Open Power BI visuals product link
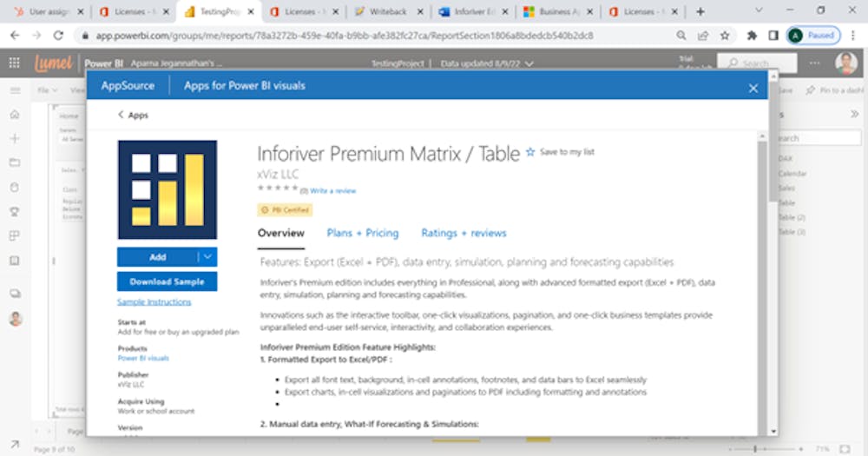Image resolution: width=868 pixels, height=456 pixels. [x=143, y=358]
